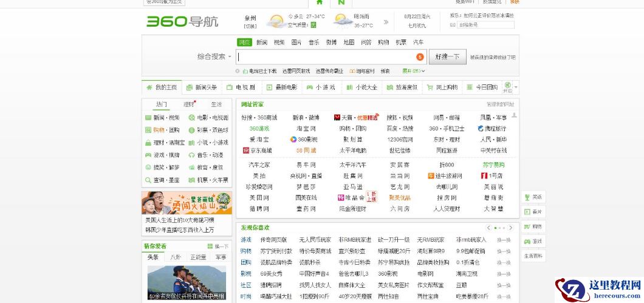Open the 京东商城 link with red icon
644x303 pixels.
pos(258,151)
